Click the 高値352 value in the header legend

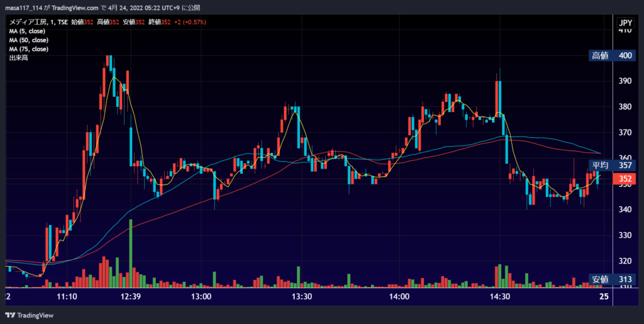pos(108,23)
